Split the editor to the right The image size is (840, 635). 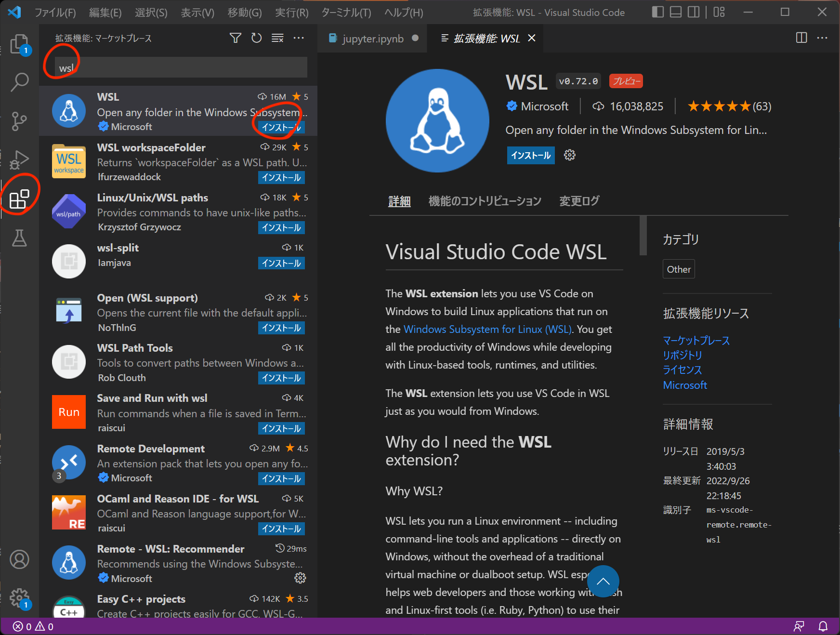point(801,38)
